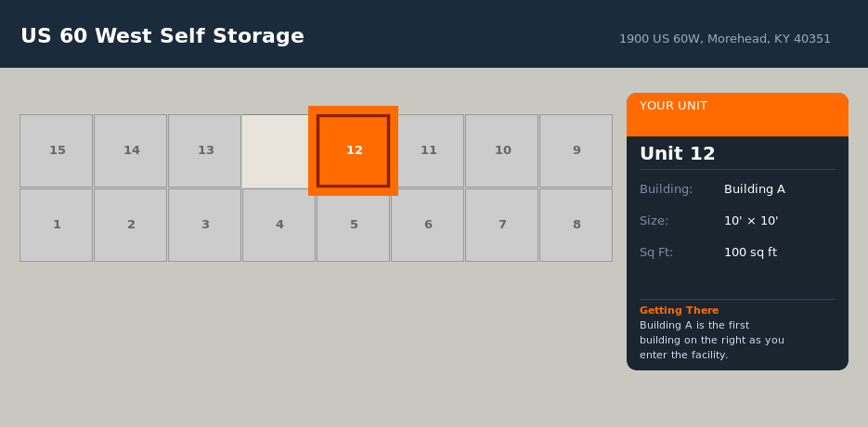Click unit 7 in the bottom row
This screenshot has width=868, height=427.
[x=502, y=225]
